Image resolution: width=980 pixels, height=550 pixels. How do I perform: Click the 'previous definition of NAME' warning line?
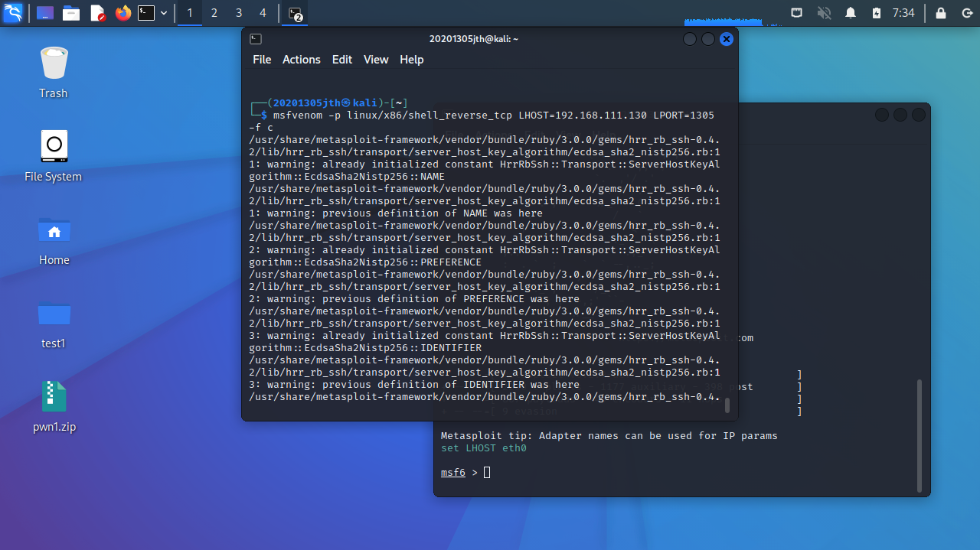tap(396, 213)
